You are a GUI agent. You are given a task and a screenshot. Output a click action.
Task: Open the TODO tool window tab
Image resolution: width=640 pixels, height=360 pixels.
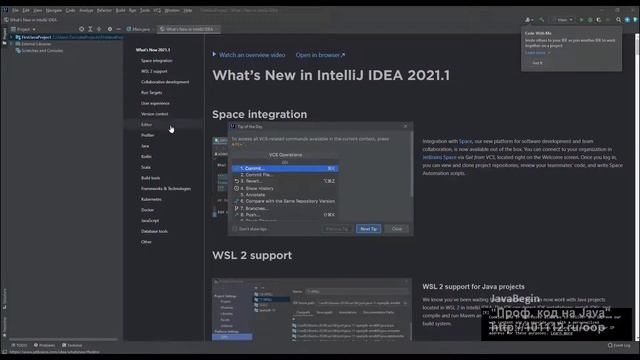19,345
